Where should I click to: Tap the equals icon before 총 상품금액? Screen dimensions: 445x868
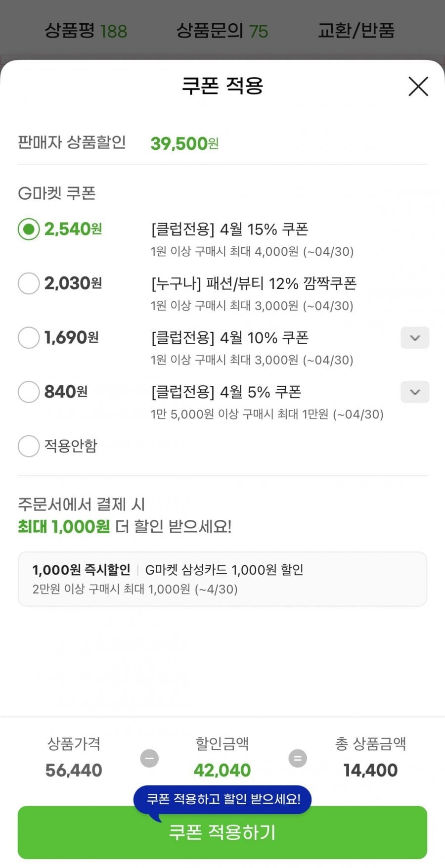298,758
